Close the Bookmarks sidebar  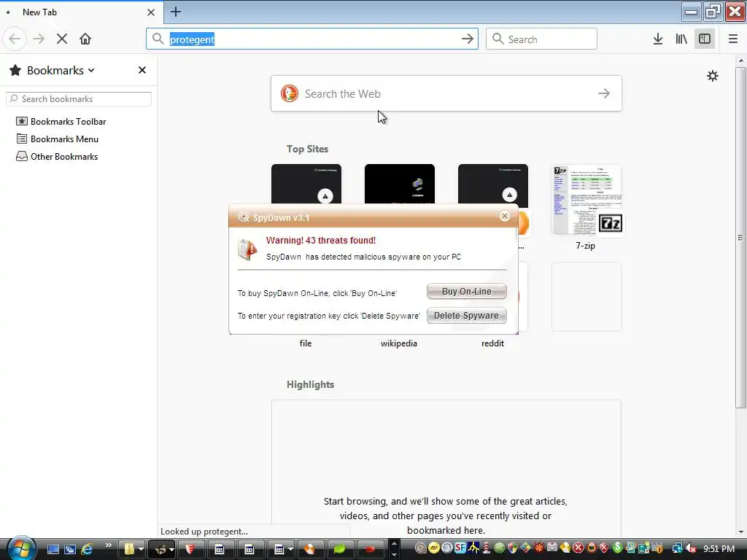coord(142,71)
